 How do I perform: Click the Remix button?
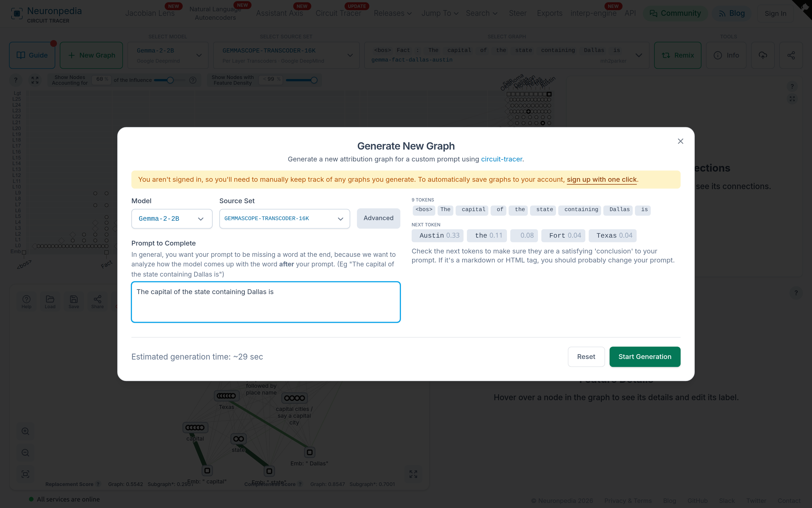(678, 55)
